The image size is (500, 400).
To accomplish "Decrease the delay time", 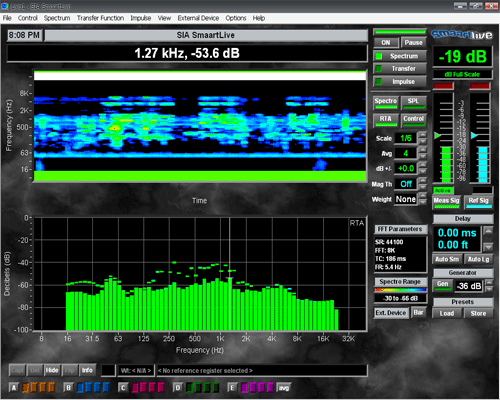I will (488, 247).
